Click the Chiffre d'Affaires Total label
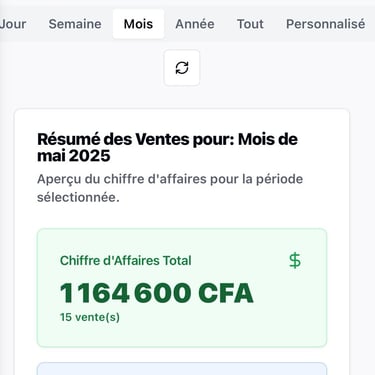This screenshot has height=375, width=375. tap(126, 260)
